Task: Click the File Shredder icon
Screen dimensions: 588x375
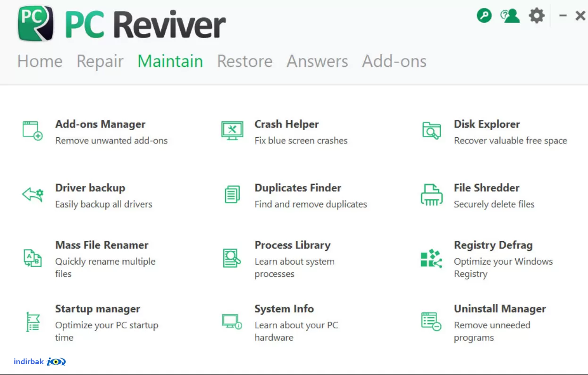Action: click(x=431, y=194)
